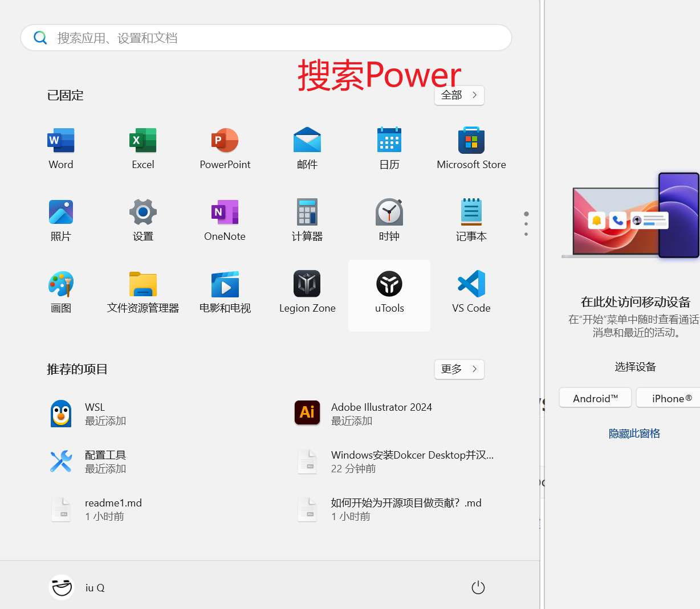Open 设置 settings gear app
The image size is (700, 609).
tap(143, 220)
